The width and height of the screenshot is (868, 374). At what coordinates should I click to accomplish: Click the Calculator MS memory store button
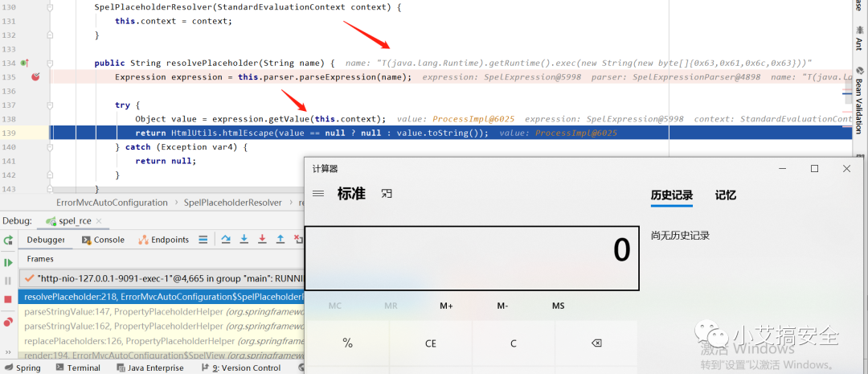tap(558, 306)
